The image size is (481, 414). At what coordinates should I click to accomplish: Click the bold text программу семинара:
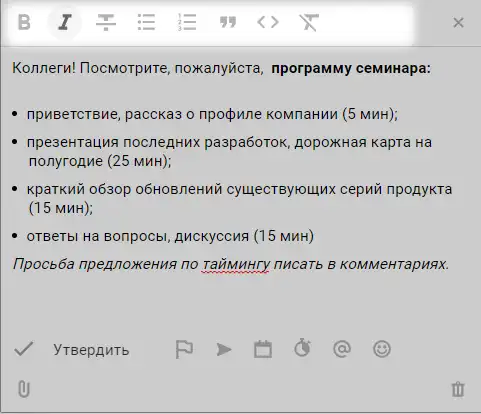(x=351, y=68)
